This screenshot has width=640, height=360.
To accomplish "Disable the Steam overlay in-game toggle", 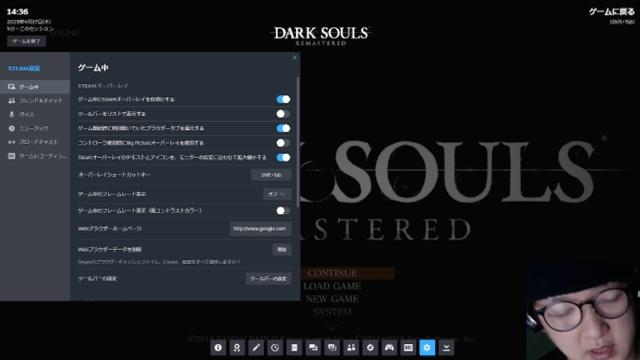I will (x=283, y=99).
